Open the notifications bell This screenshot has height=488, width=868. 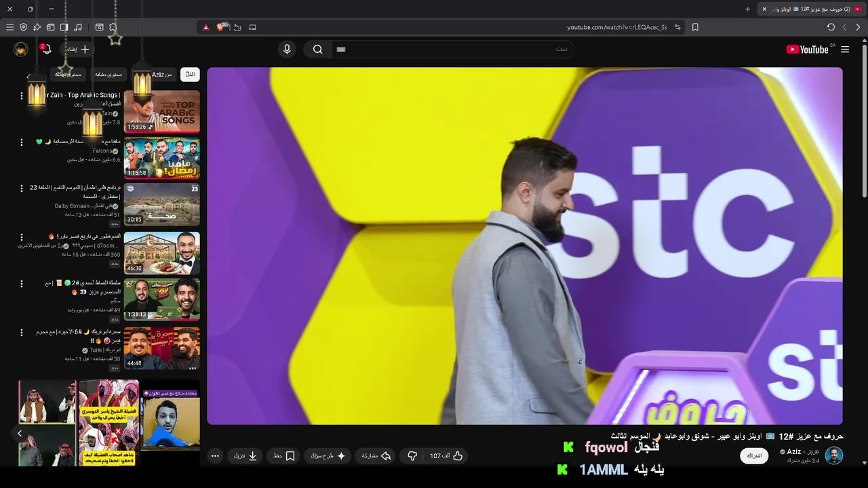pyautogui.click(x=46, y=49)
